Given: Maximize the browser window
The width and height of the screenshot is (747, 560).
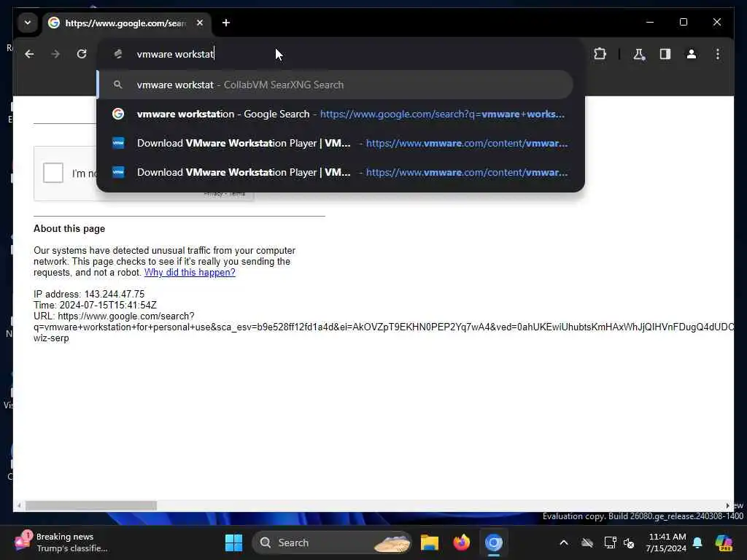Looking at the screenshot, I should (x=683, y=22).
